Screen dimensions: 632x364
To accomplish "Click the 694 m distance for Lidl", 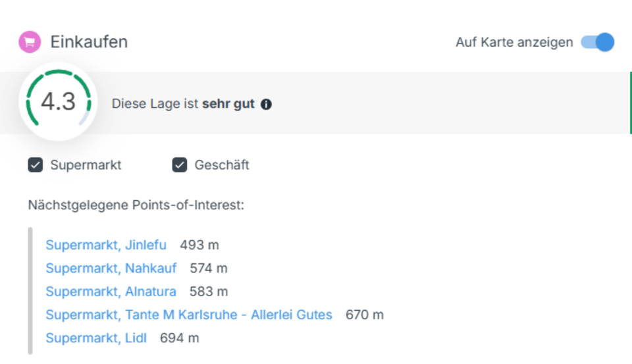I will (x=180, y=338).
